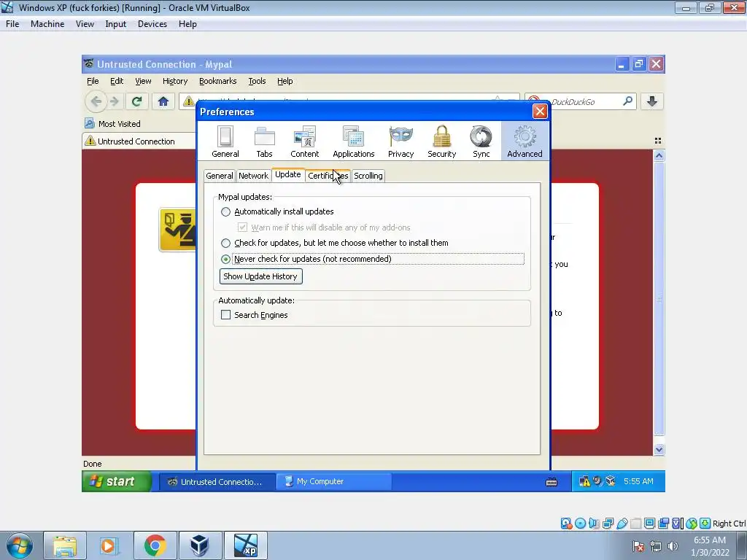The image size is (747, 560).
Task: Click the VirtualBox optical disk icon
Action: click(580, 524)
